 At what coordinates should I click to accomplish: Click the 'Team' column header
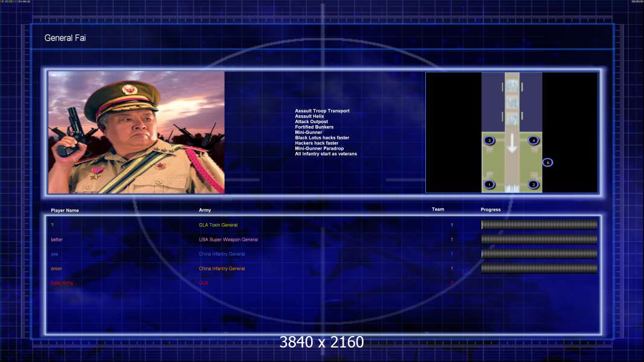438,209
